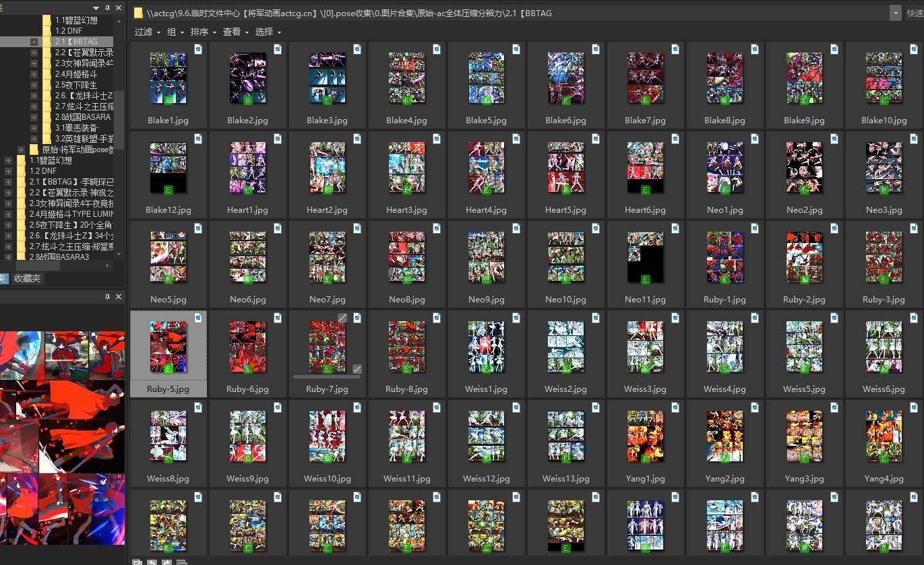Click the folder icon beside 2.2【苍翼默示录-神观之
This screenshot has height=565, width=924.
(x=21, y=193)
